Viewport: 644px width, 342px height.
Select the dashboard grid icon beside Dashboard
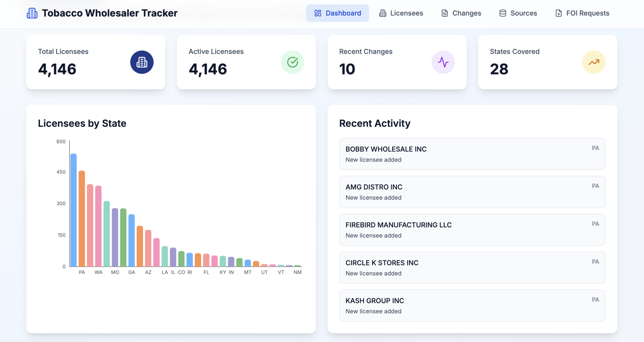[318, 13]
